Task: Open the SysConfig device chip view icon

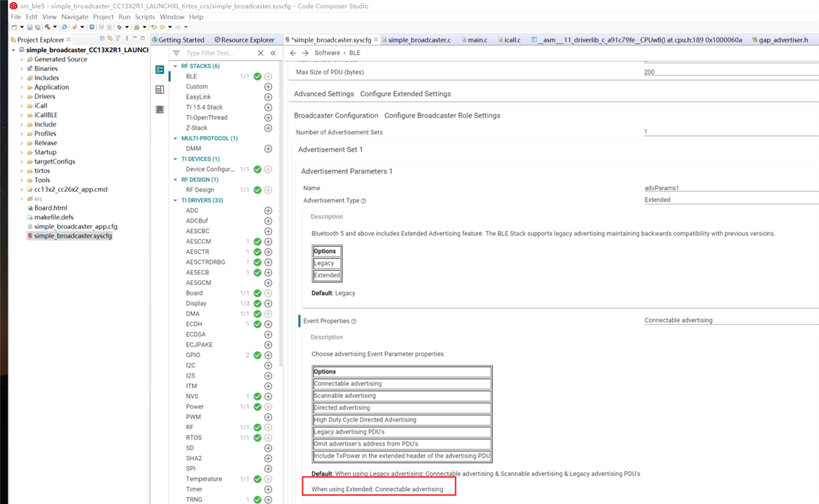Action: coord(160,109)
